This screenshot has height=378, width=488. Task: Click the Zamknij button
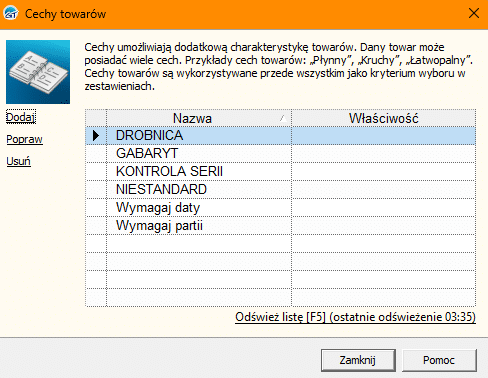358,360
